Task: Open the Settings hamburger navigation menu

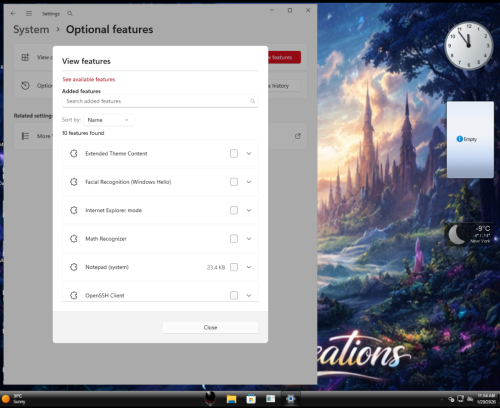Action: click(x=29, y=13)
